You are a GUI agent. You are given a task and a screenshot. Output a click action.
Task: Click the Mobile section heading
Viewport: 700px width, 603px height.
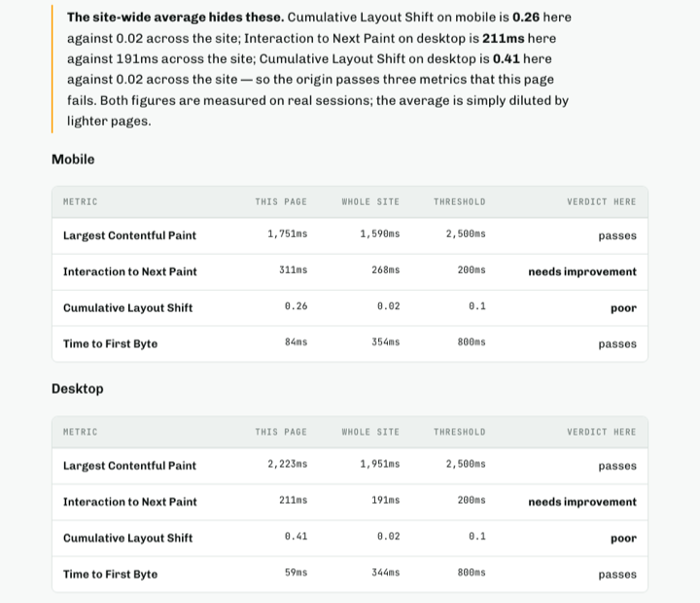click(x=73, y=160)
